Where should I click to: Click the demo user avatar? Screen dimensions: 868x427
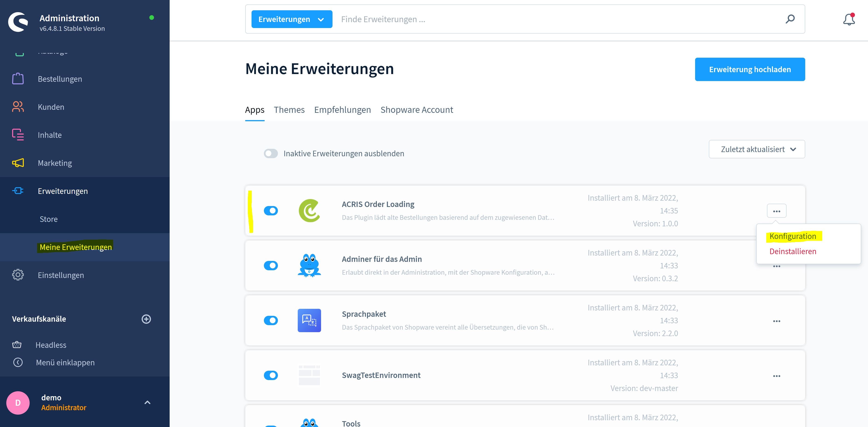pyautogui.click(x=18, y=403)
